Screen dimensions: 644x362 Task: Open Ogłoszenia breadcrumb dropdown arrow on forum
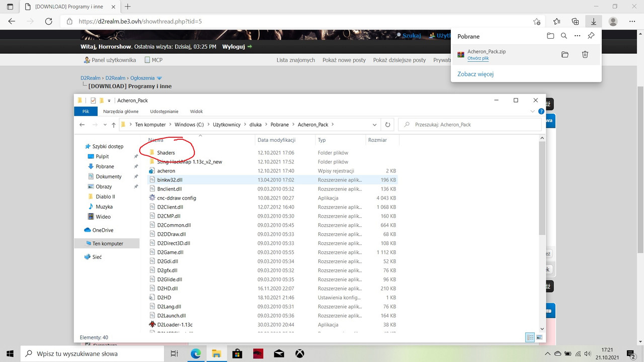pyautogui.click(x=159, y=78)
